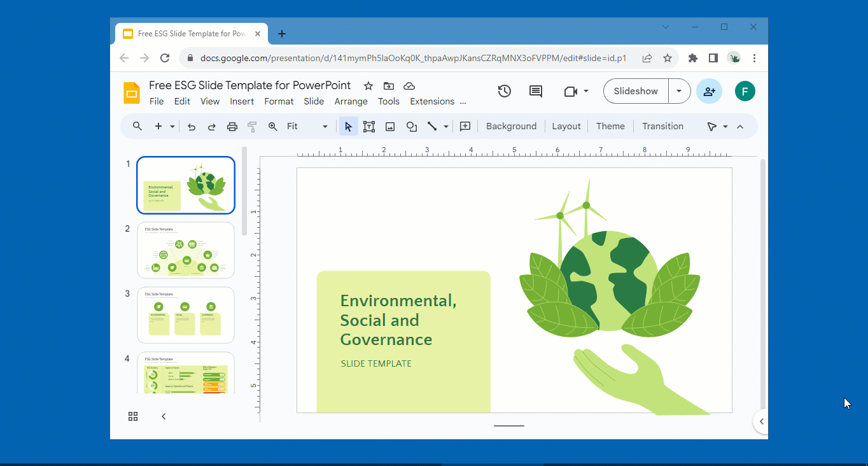Open the grid view of slides
This screenshot has height=466, width=868.
pyautogui.click(x=132, y=416)
